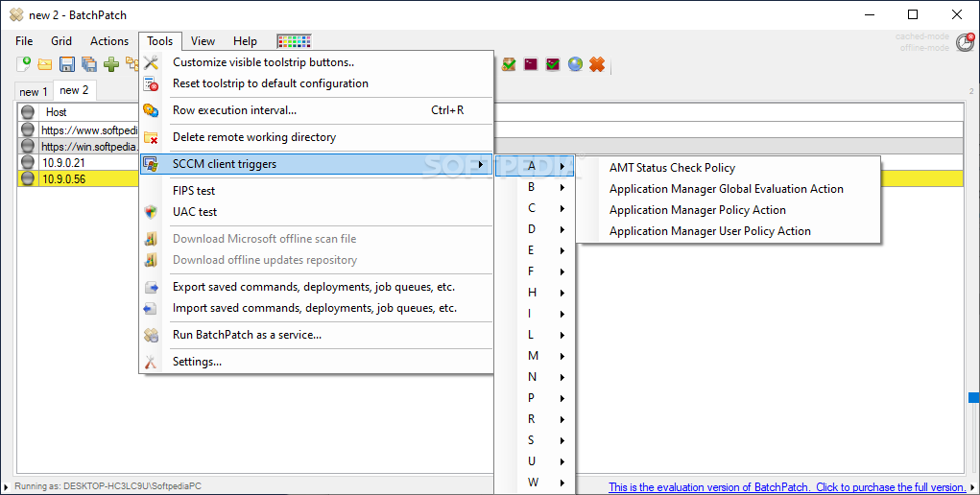The image size is (980, 495).
Task: Expand the D submenu entry
Action: (x=535, y=229)
